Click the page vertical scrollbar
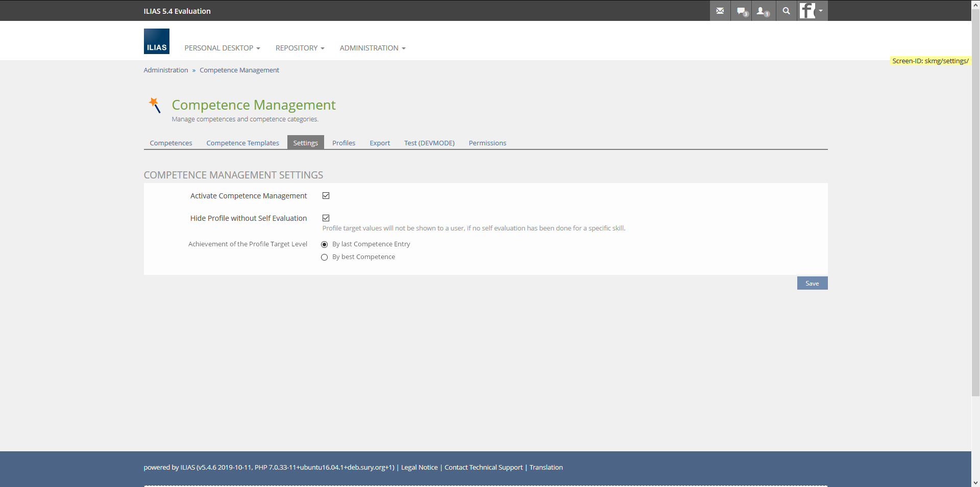980x487 pixels. [x=975, y=204]
